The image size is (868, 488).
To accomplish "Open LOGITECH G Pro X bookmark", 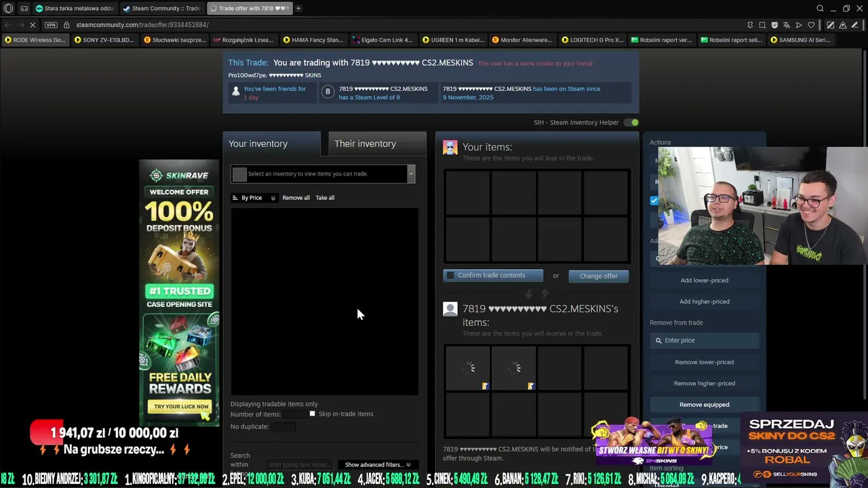I will (593, 40).
